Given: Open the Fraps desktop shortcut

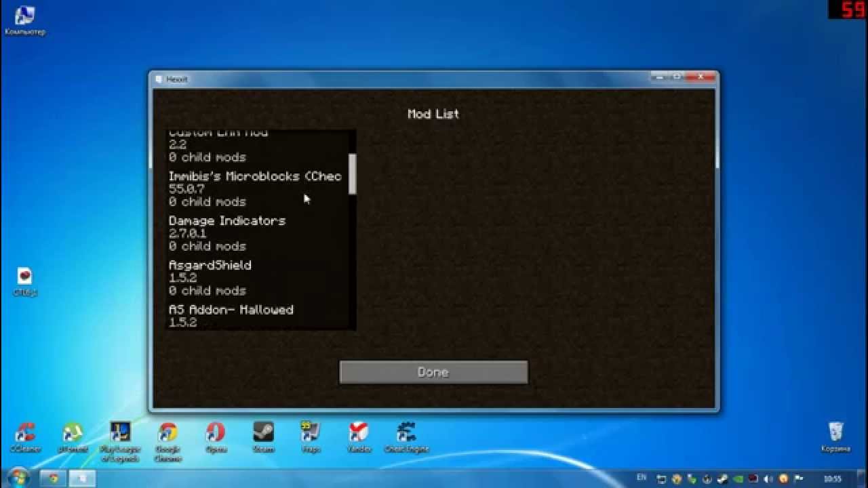Looking at the screenshot, I should (x=311, y=438).
